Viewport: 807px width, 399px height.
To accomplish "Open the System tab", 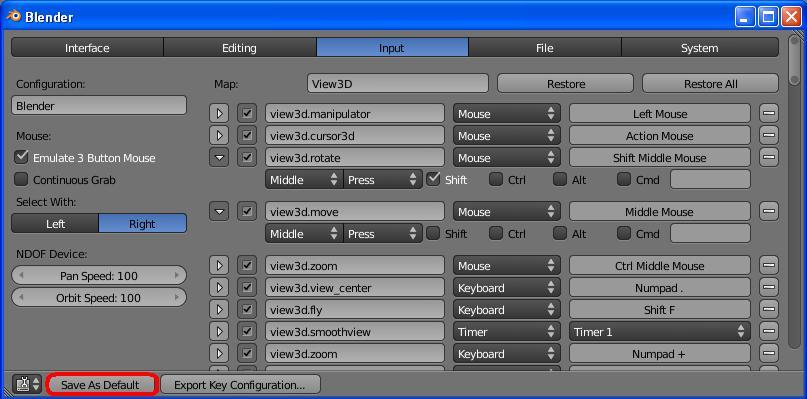I will click(699, 47).
